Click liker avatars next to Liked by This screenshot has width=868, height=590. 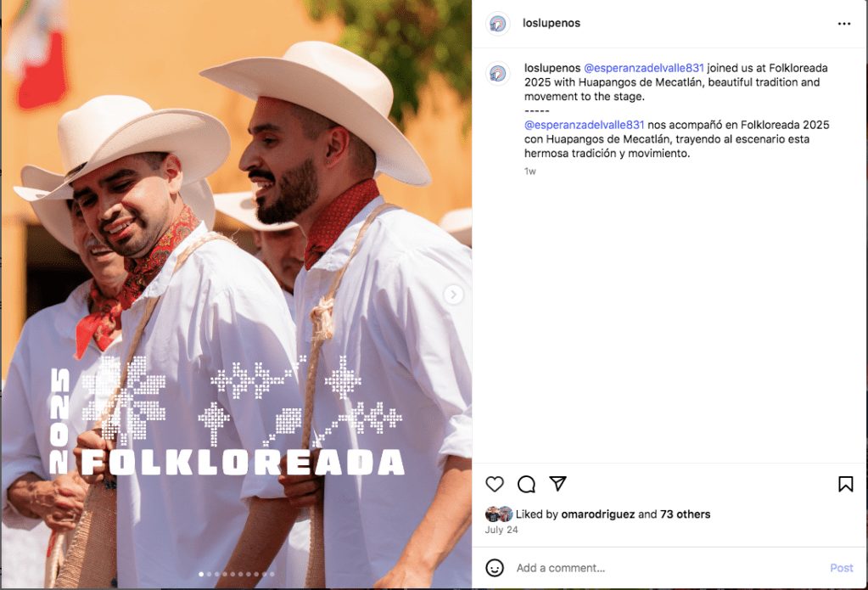(499, 514)
